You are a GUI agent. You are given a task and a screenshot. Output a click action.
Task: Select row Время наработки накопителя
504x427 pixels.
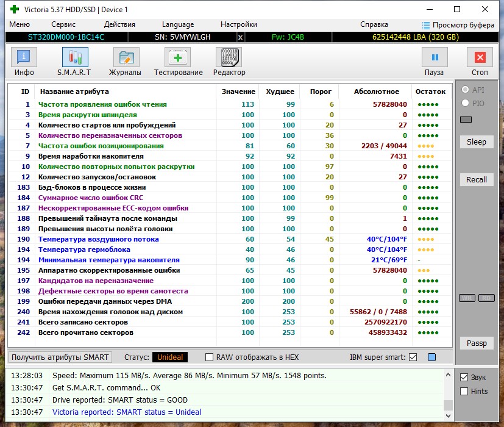[x=230, y=156]
